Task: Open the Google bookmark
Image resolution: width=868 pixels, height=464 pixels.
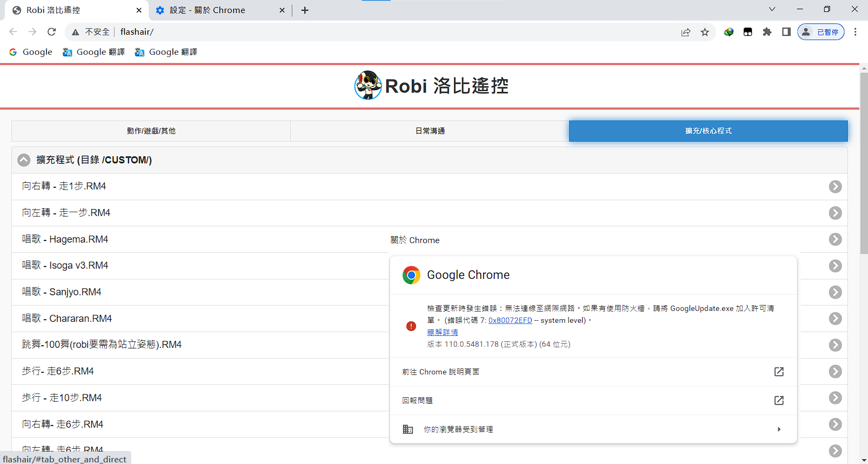Action: pyautogui.click(x=31, y=52)
